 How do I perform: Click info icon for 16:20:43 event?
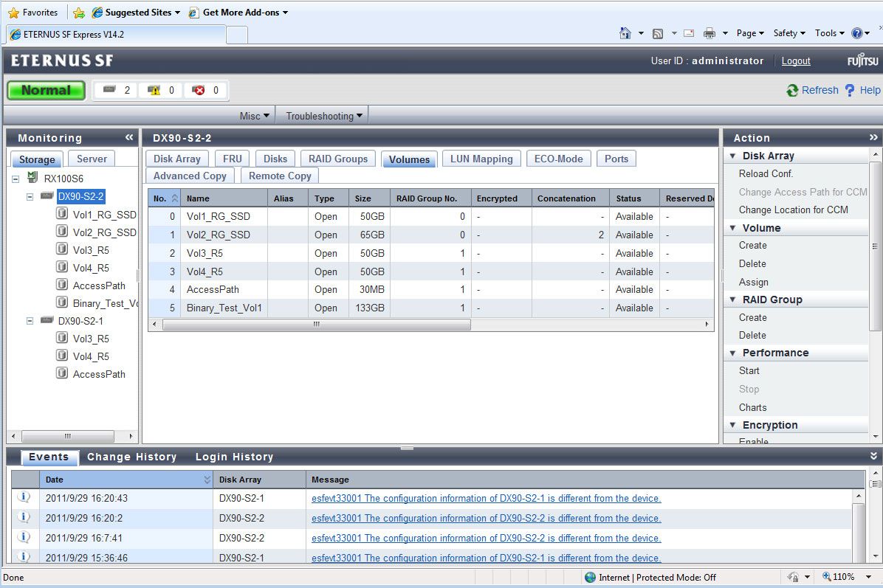(24, 497)
